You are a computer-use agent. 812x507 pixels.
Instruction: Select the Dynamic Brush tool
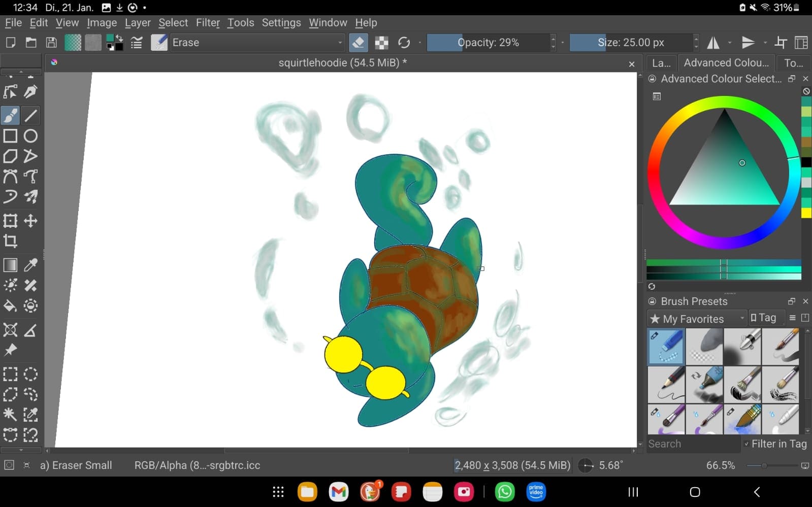click(10, 197)
